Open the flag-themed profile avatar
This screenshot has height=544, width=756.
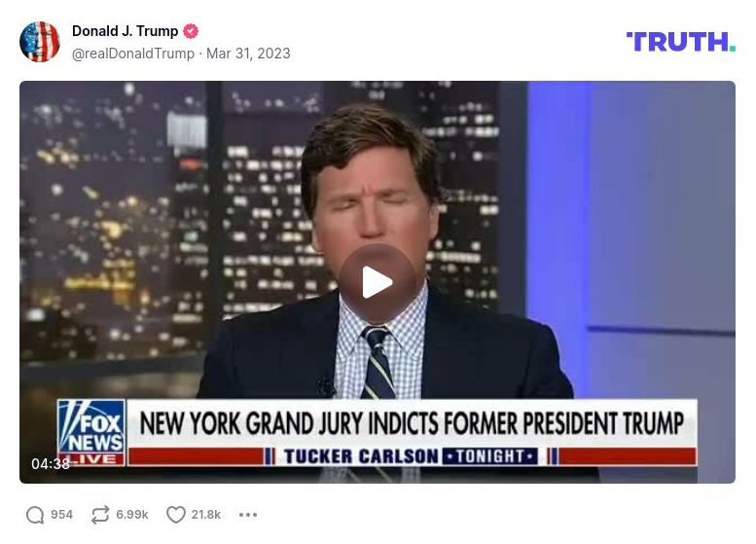point(40,42)
